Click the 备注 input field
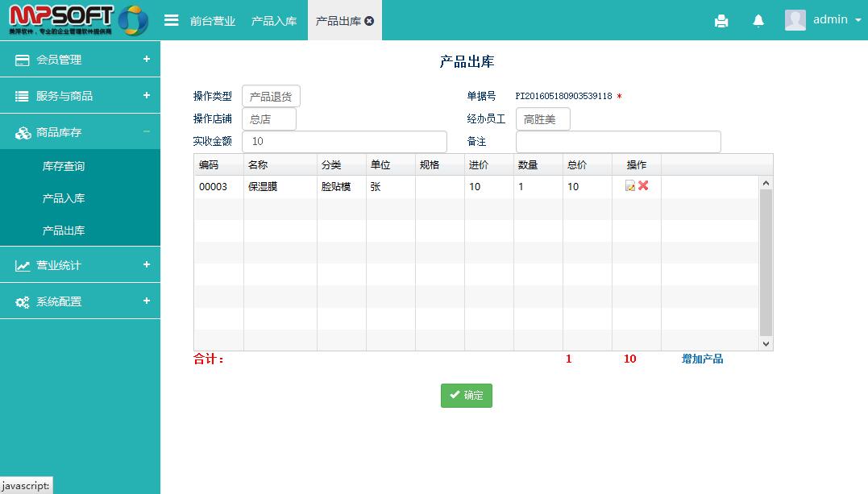This screenshot has height=494, width=868. [617, 142]
